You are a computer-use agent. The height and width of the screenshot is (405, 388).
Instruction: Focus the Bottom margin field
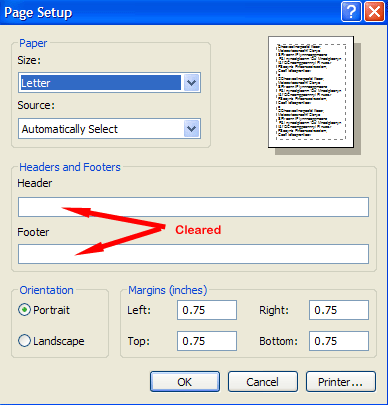(x=339, y=341)
